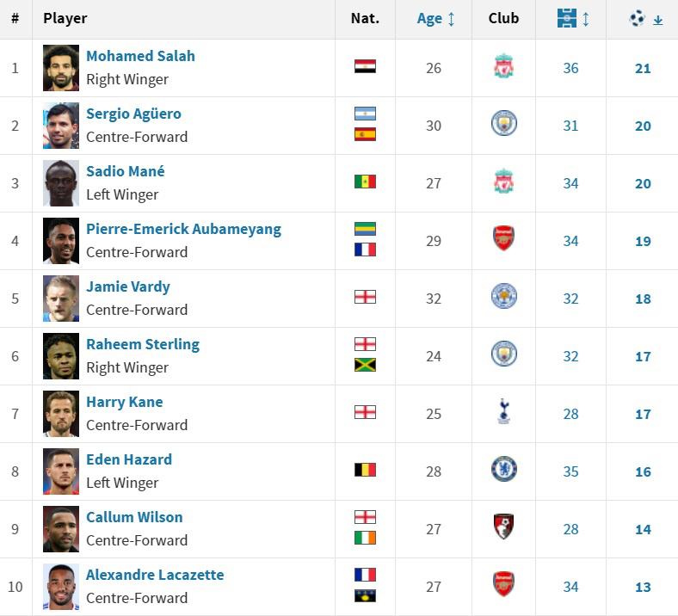Screen dimensions: 678x616
Task: Open Raheem Sterling's player page
Action: click(142, 344)
